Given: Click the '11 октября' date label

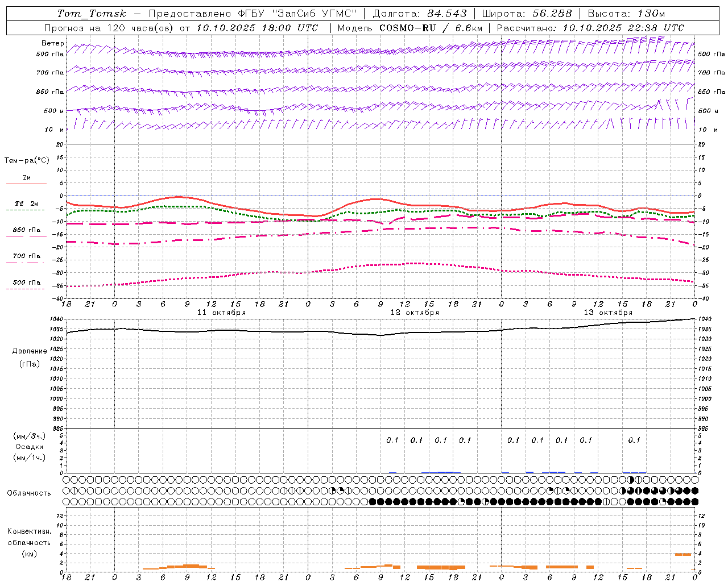Looking at the screenshot, I should click(221, 313).
